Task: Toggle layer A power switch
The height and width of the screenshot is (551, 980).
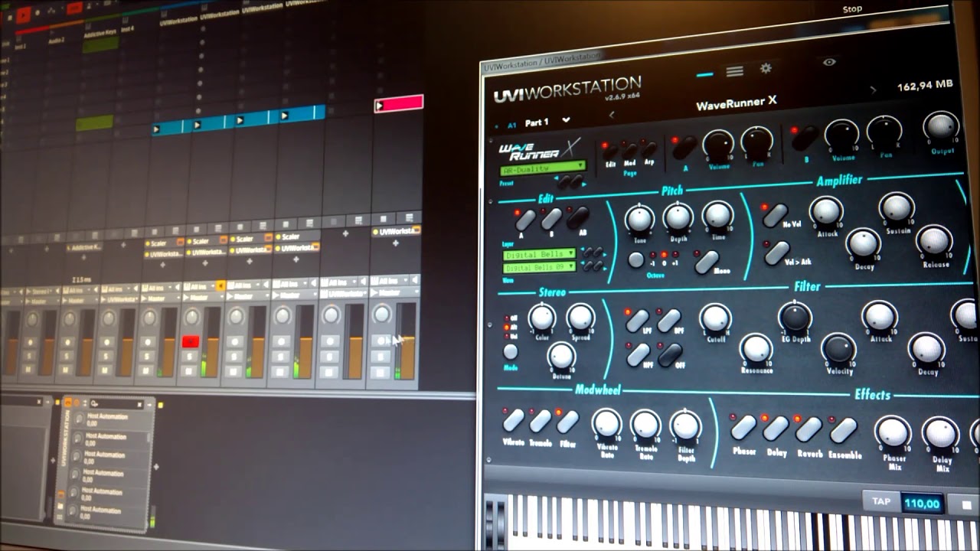Action: click(x=684, y=146)
